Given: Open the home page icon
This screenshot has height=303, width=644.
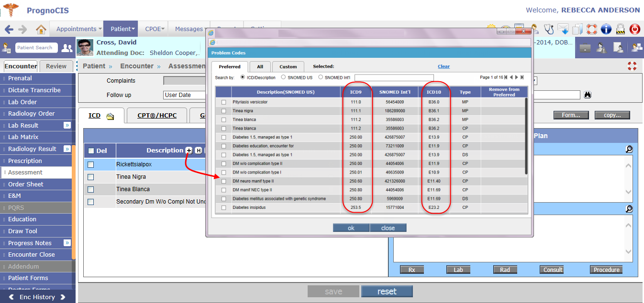Looking at the screenshot, I should (41, 29).
